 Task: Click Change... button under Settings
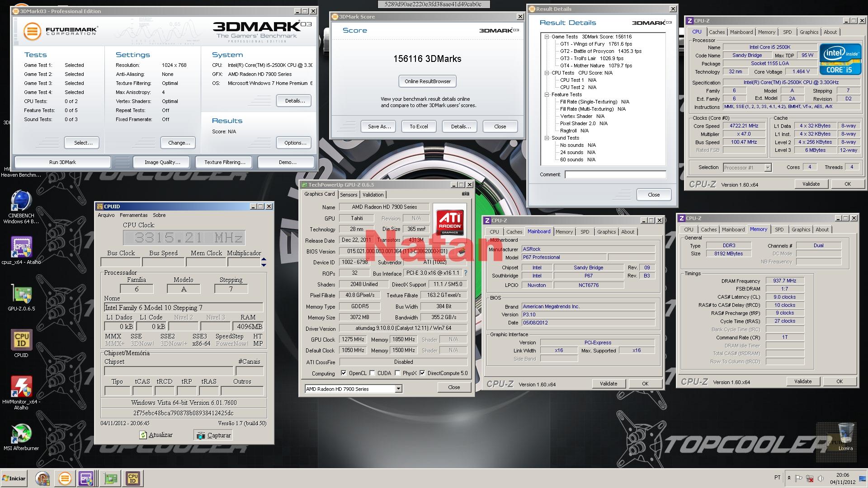pos(179,143)
